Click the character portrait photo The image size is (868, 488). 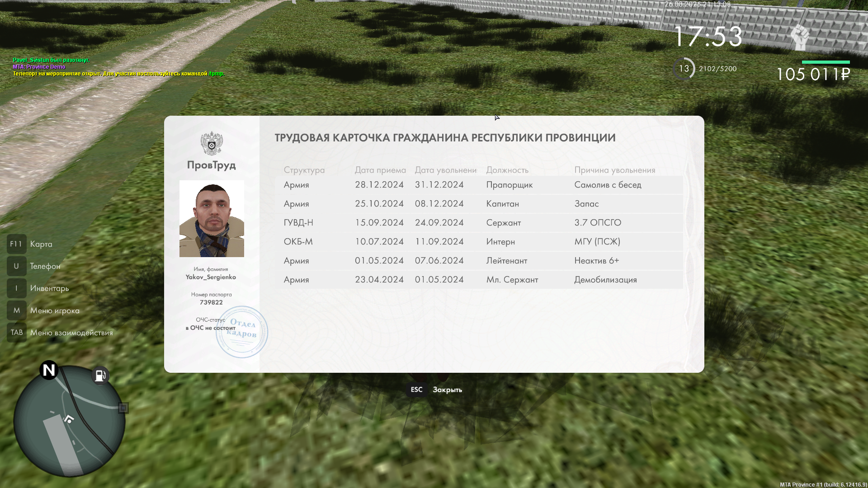click(212, 219)
